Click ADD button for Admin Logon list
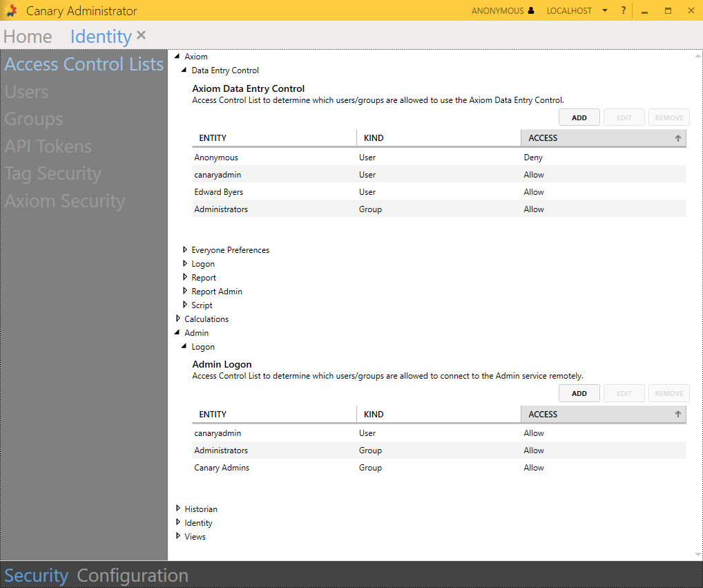The height and width of the screenshot is (588, 703). (x=579, y=394)
